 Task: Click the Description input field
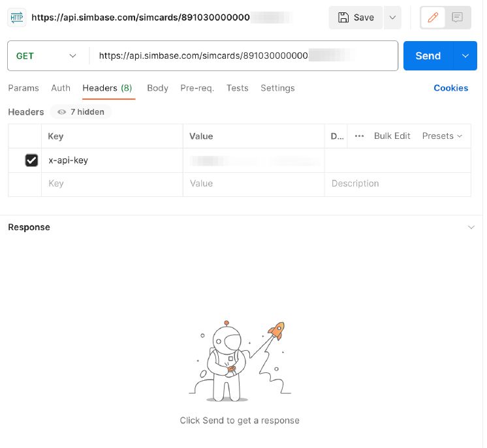click(398, 184)
